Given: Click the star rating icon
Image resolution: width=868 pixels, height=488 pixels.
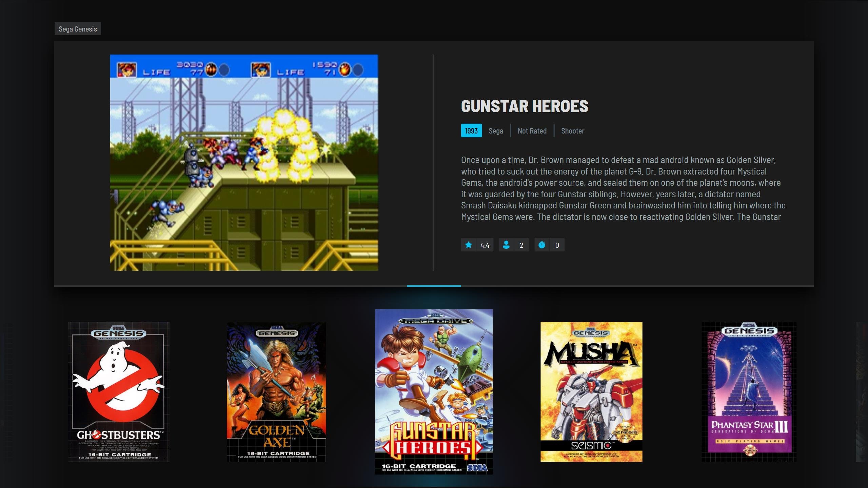Looking at the screenshot, I should tap(469, 245).
